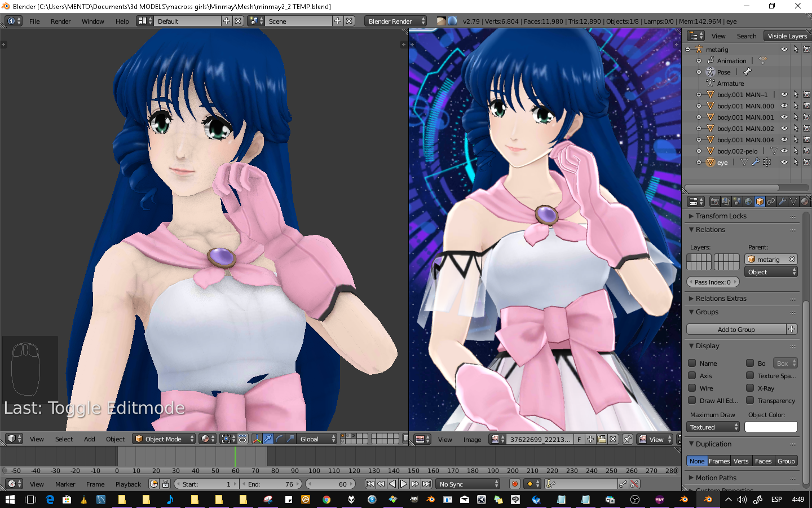
Task: Open the Window menu
Action: (92, 21)
